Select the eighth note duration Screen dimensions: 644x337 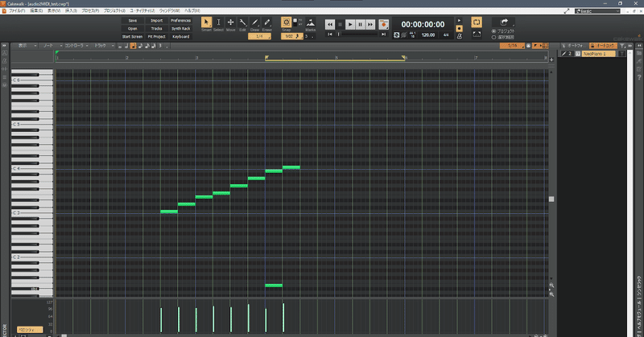140,46
